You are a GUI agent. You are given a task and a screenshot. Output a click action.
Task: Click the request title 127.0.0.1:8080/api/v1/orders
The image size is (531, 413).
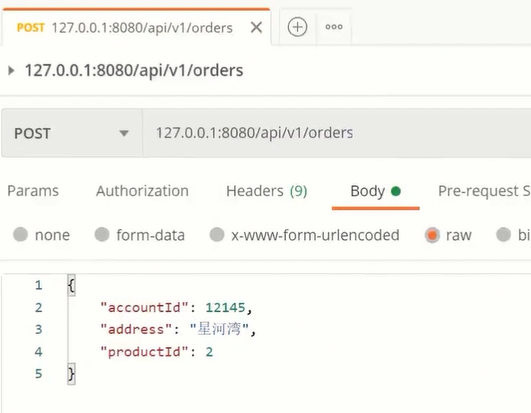134,70
